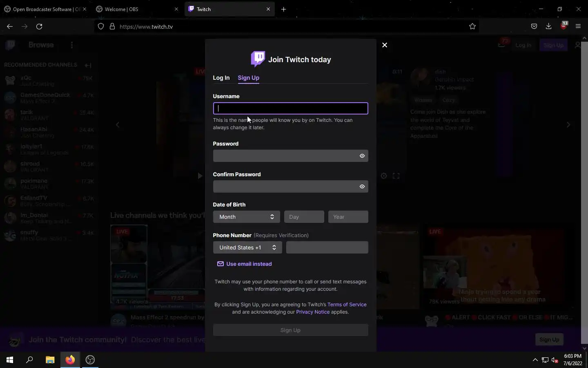Open the Month dropdown
This screenshot has height=368, width=588.
point(246,217)
